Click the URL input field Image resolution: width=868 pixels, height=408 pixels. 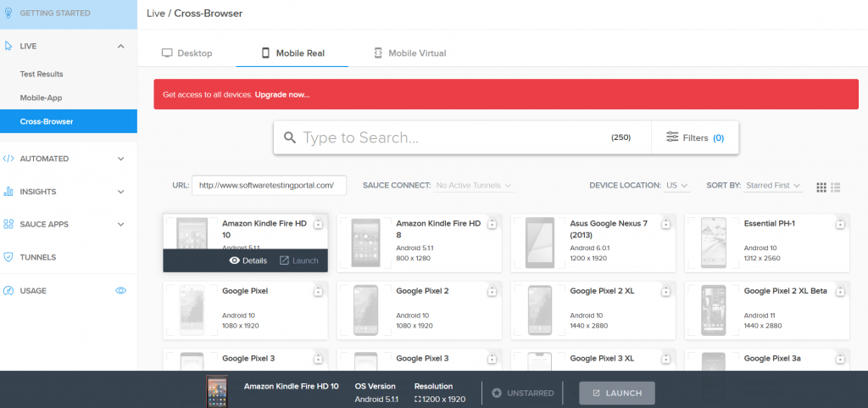pos(269,186)
